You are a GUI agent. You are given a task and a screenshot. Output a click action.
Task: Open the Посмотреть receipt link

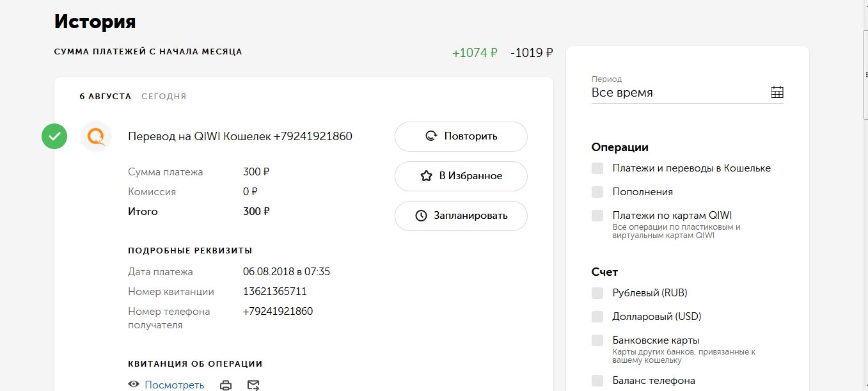click(174, 385)
